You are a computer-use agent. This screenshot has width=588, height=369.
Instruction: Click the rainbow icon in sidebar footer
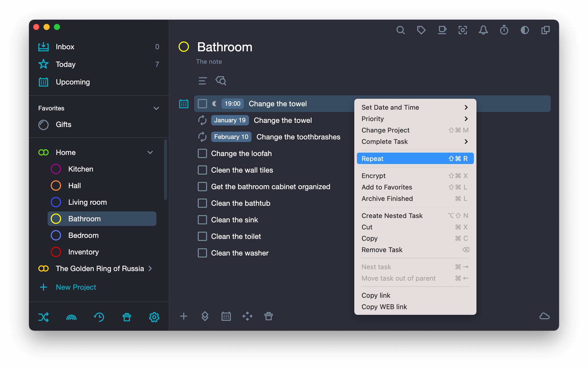point(71,317)
